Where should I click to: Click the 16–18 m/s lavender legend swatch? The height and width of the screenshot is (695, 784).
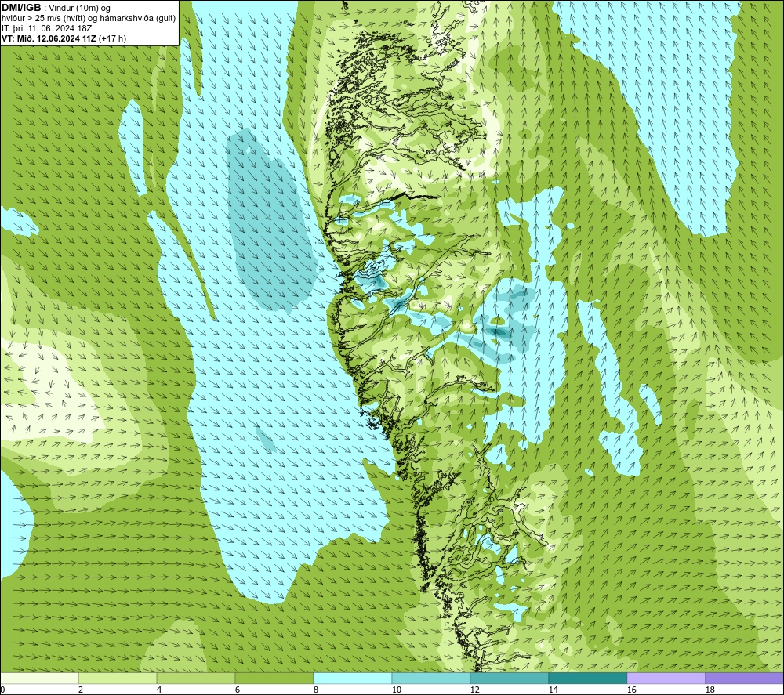[666, 678]
